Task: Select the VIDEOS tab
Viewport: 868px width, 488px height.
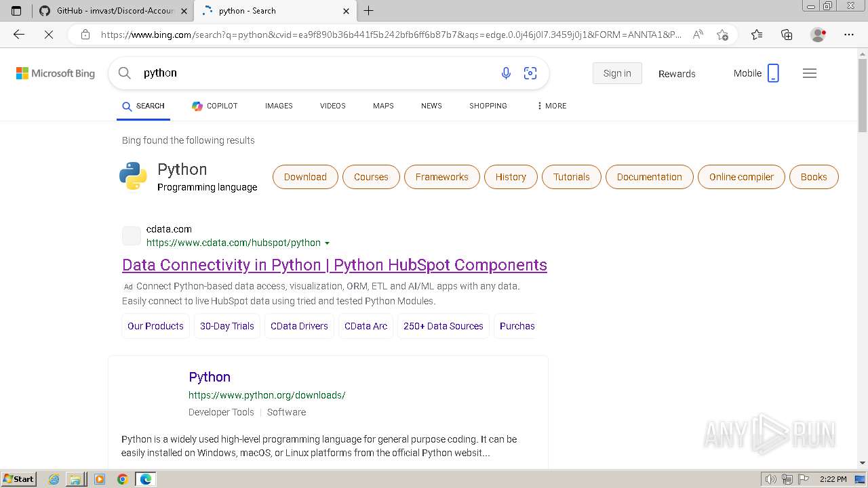Action: tap(333, 106)
